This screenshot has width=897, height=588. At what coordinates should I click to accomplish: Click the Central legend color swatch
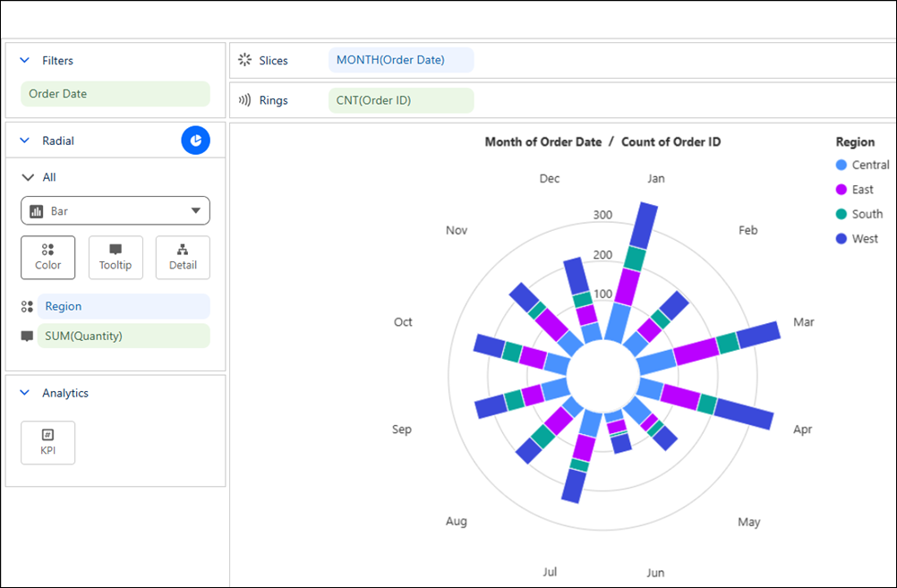coord(841,165)
